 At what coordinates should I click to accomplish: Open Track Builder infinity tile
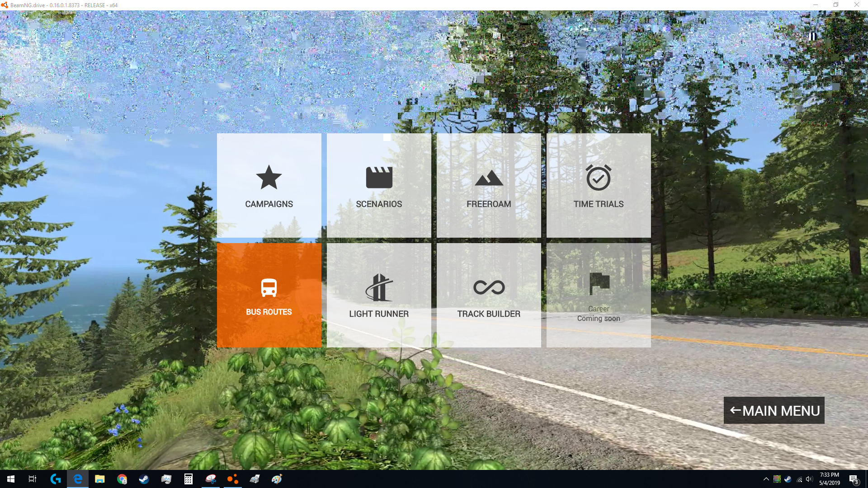pyautogui.click(x=489, y=295)
